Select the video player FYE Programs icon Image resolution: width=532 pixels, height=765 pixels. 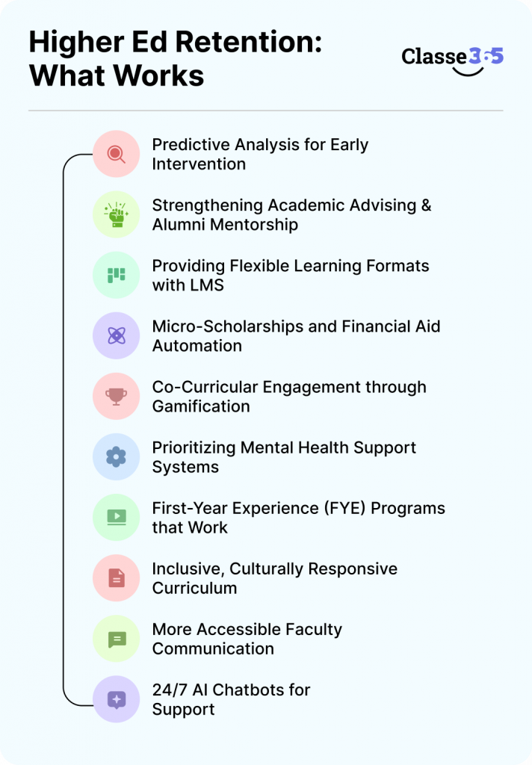point(116,518)
